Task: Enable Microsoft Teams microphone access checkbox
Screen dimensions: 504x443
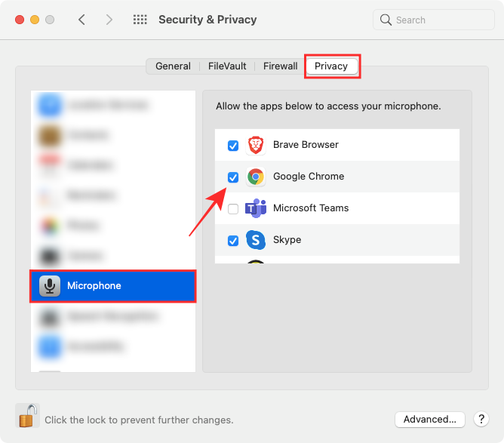Action: pyautogui.click(x=233, y=209)
